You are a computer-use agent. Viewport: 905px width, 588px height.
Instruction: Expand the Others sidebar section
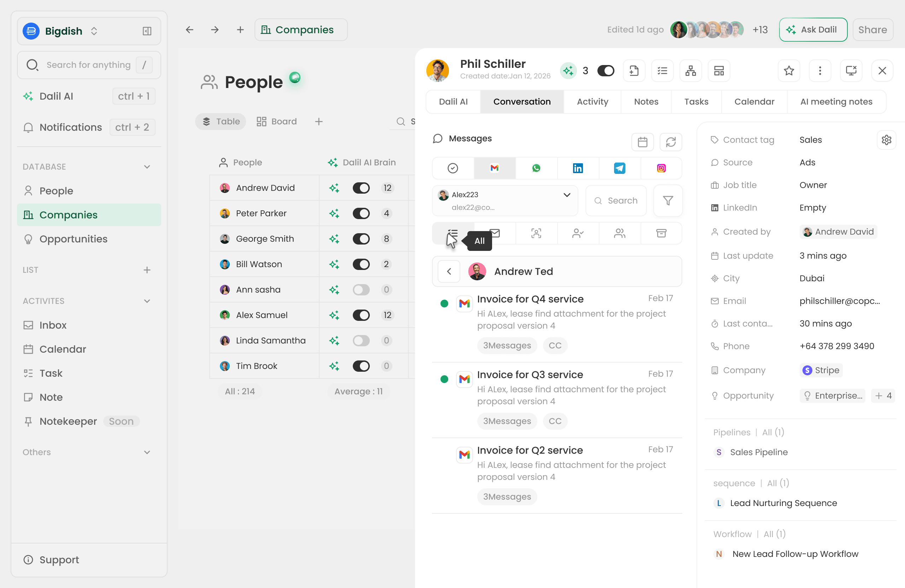[x=147, y=452]
